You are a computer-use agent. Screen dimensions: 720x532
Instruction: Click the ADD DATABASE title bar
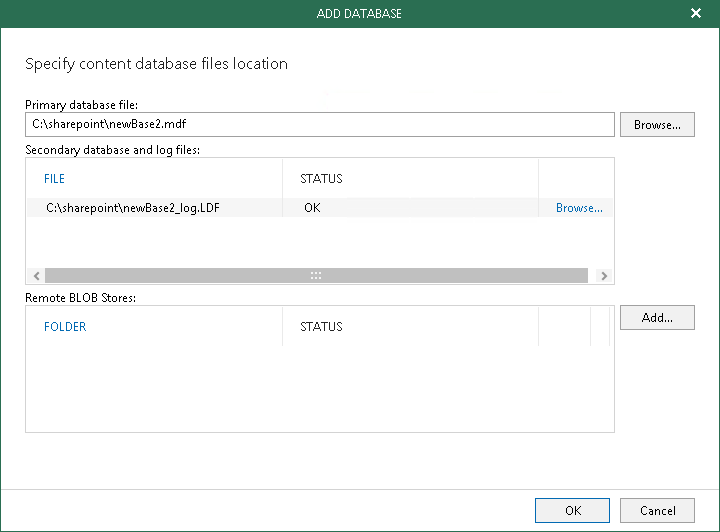click(x=359, y=14)
